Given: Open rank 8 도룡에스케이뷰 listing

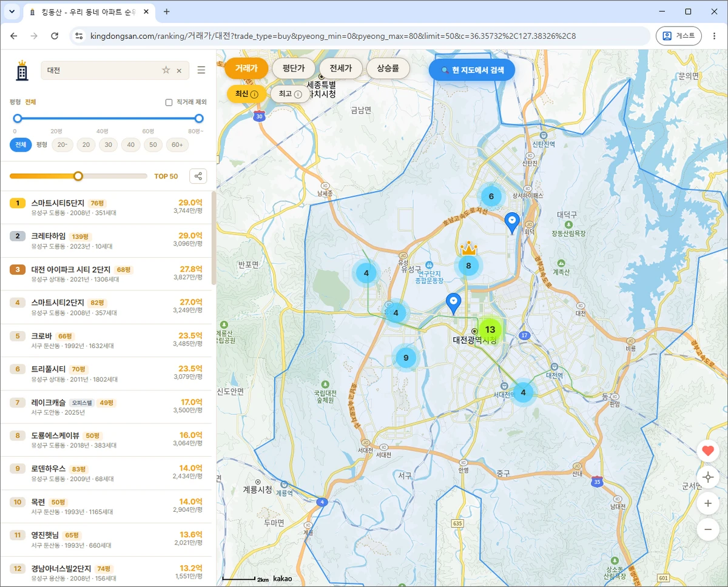Looking at the screenshot, I should (106, 440).
